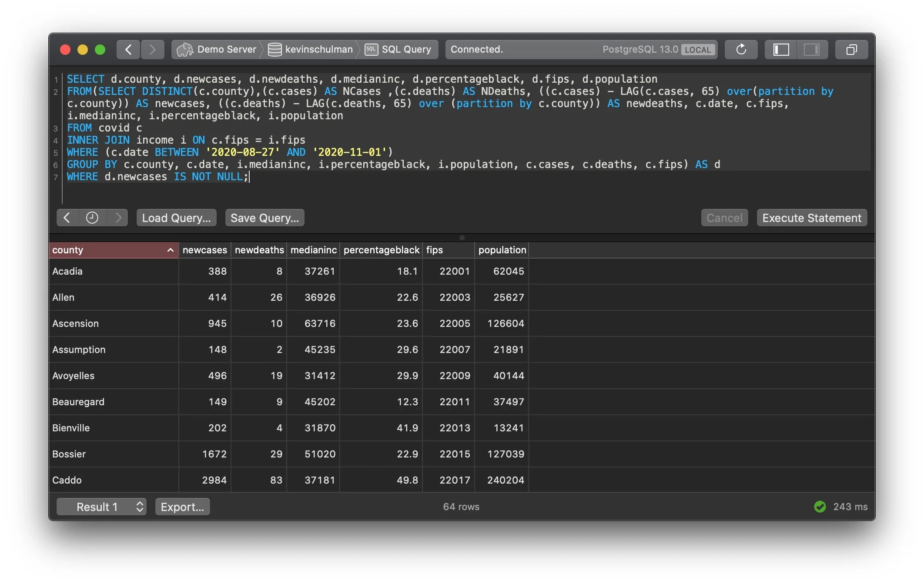Image resolution: width=924 pixels, height=585 pixels.
Task: Click the back navigation arrow in toolbar
Action: [128, 50]
